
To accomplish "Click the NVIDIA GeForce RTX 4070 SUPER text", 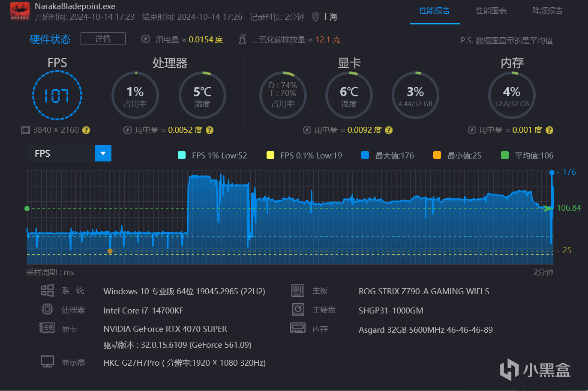I will (x=165, y=329).
